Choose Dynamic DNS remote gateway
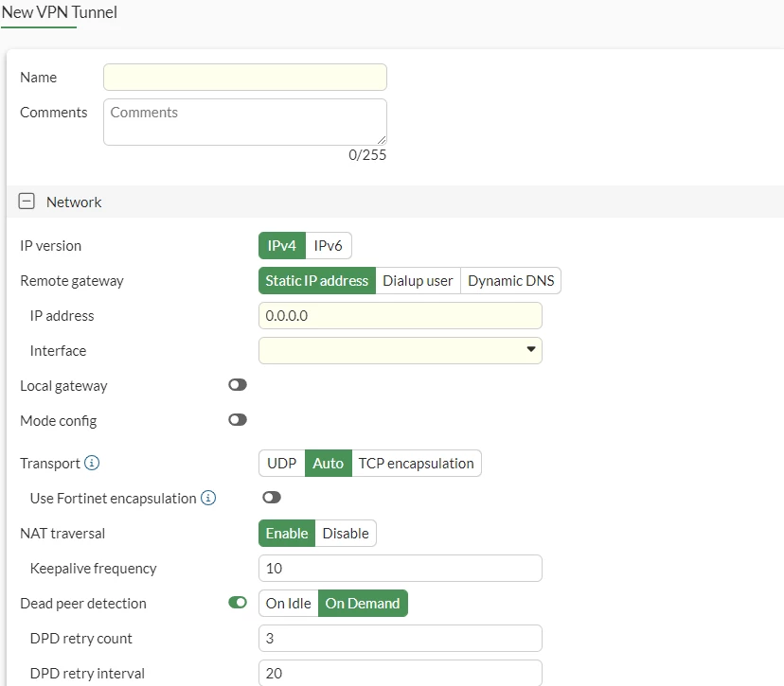Screen dimensions: 784x686 pos(510,280)
